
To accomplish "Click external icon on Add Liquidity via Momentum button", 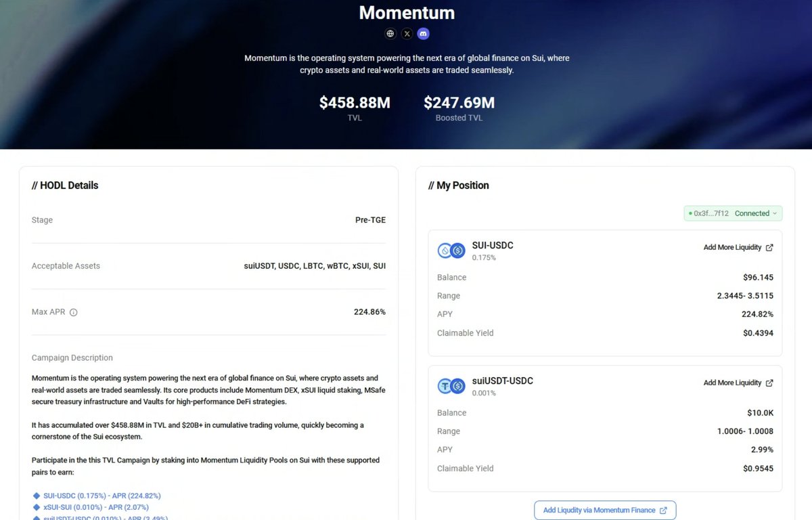I will tap(663, 511).
